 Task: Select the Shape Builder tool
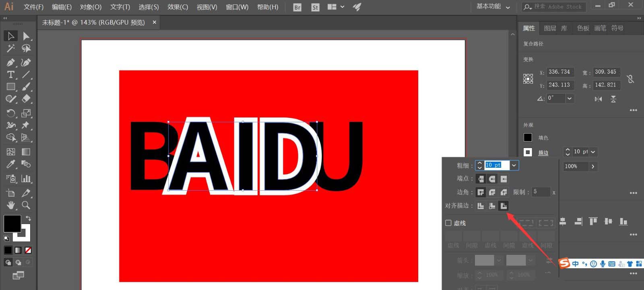click(11, 138)
